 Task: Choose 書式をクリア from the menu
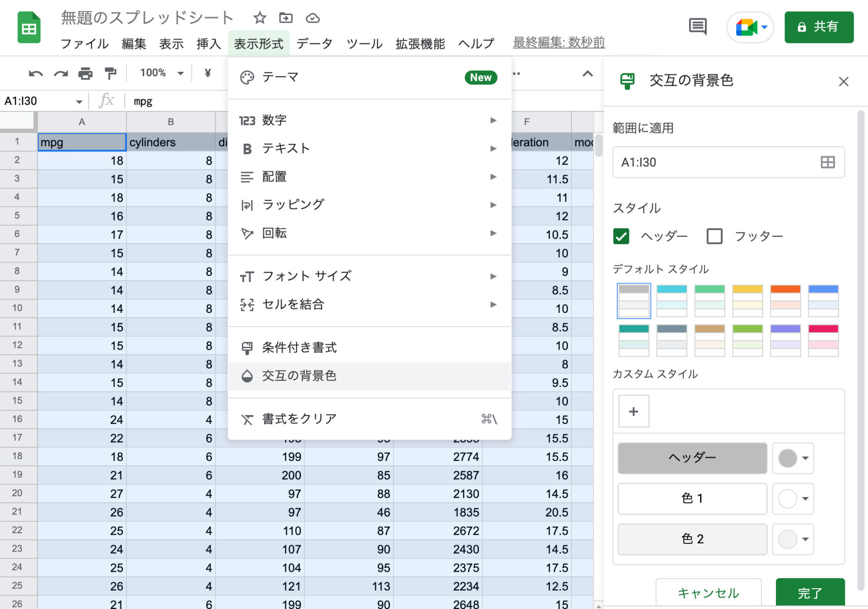pyautogui.click(x=299, y=419)
